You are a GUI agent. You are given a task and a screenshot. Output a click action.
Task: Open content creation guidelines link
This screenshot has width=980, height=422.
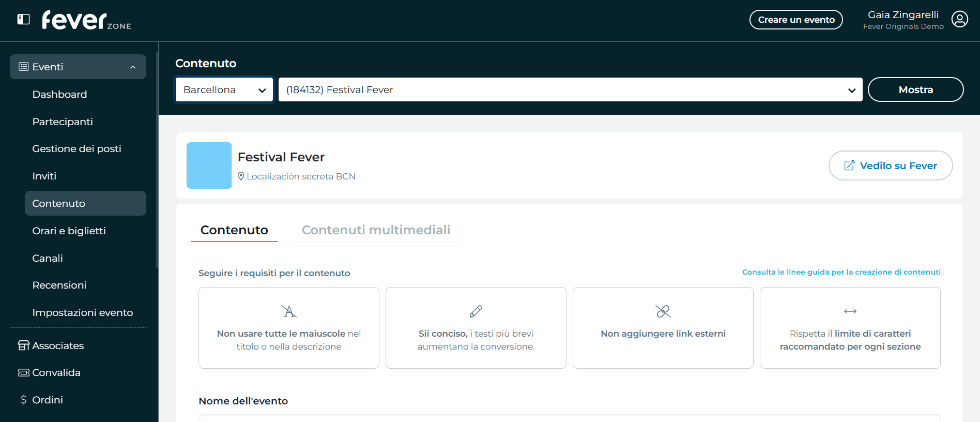click(841, 272)
